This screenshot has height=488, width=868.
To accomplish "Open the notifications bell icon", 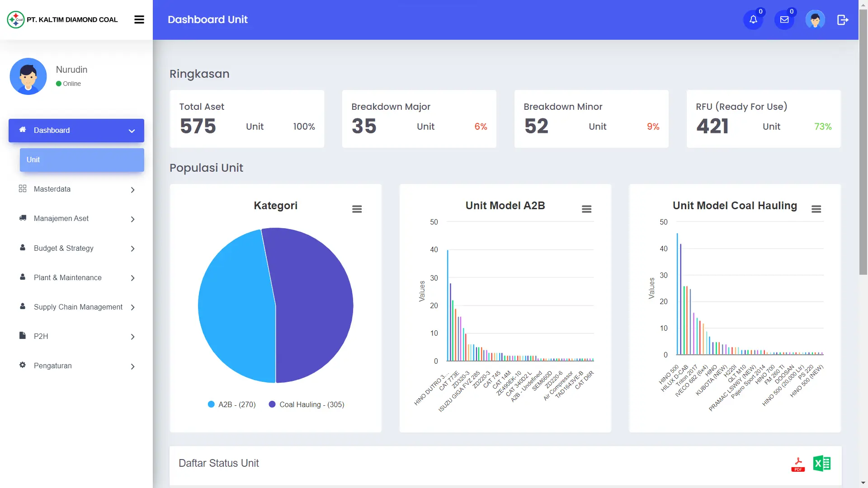I will point(753,20).
